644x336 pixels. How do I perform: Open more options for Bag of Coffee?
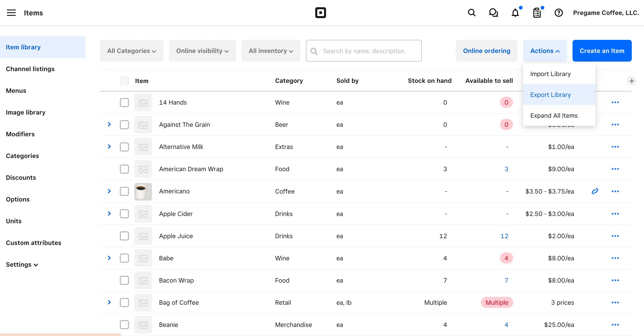click(615, 302)
